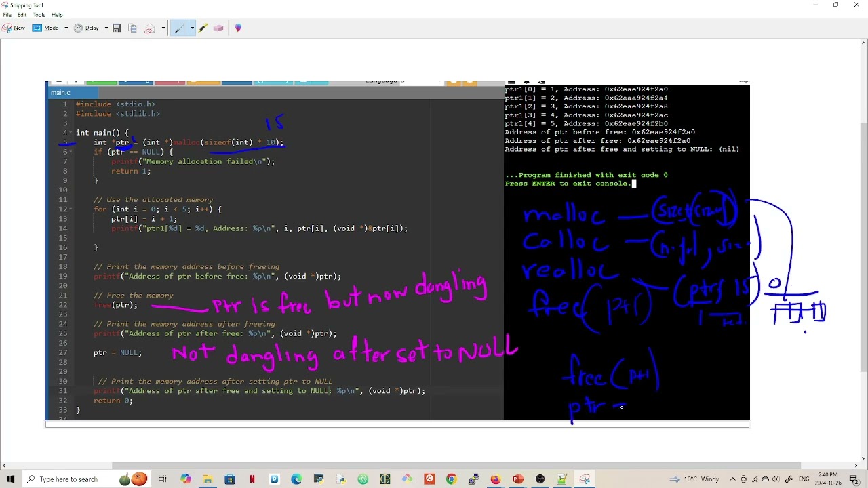Open the Pen options dropdown arrow
Viewport: 868px width, 488px height.
(192, 28)
